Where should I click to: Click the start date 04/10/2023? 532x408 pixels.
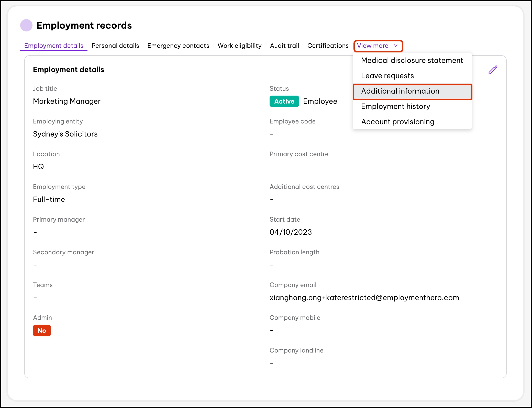tap(291, 232)
